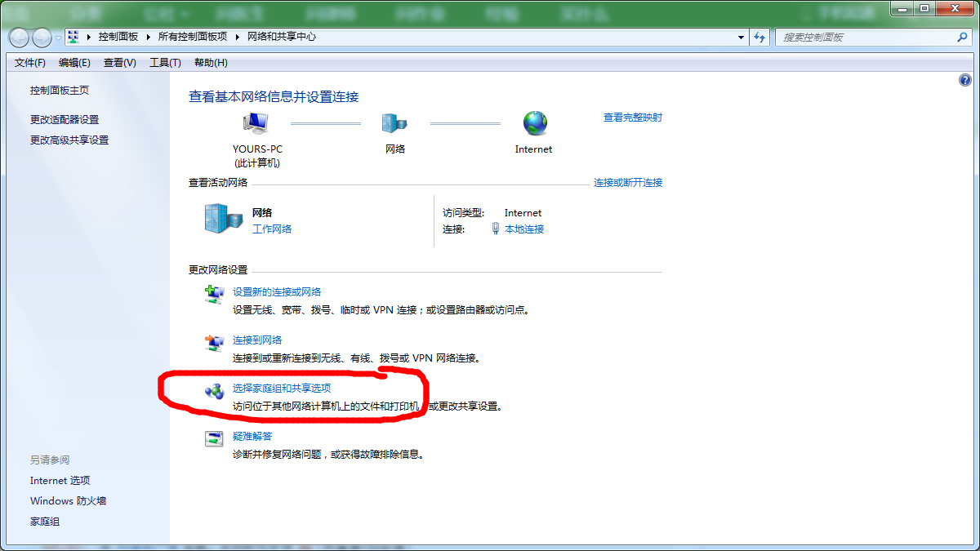
Task: Click the 连接或断开连接 link
Action: point(628,183)
